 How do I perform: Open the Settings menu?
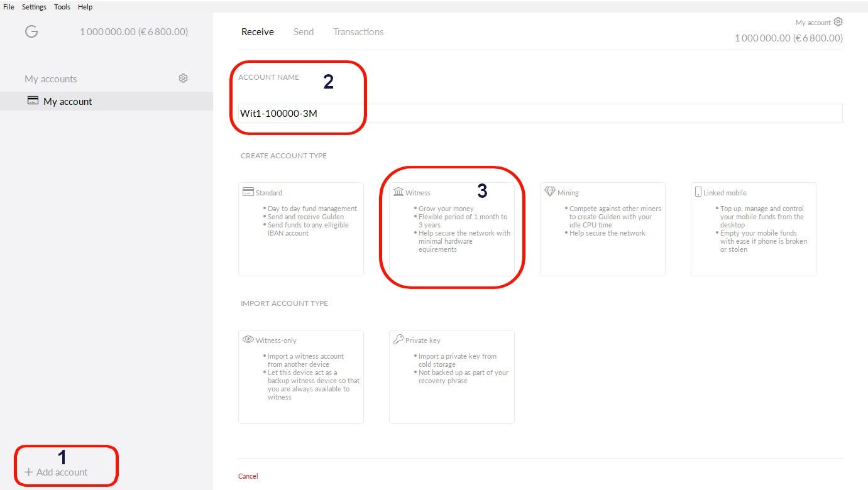(x=34, y=7)
